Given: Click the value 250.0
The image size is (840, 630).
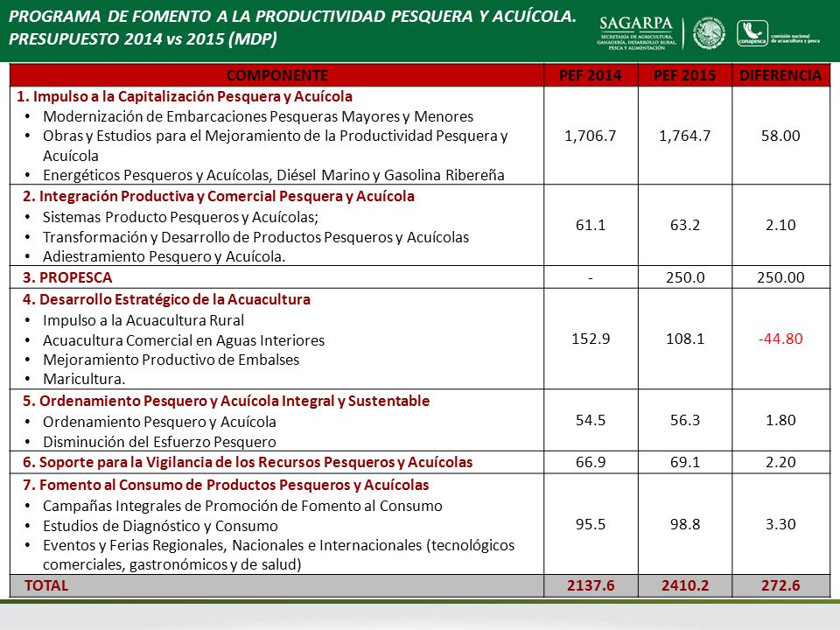Looking at the screenshot, I should (685, 277).
